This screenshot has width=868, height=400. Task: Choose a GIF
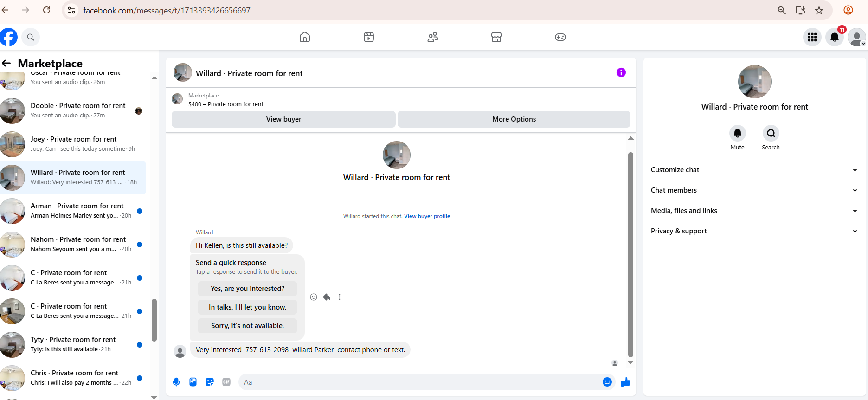226,382
